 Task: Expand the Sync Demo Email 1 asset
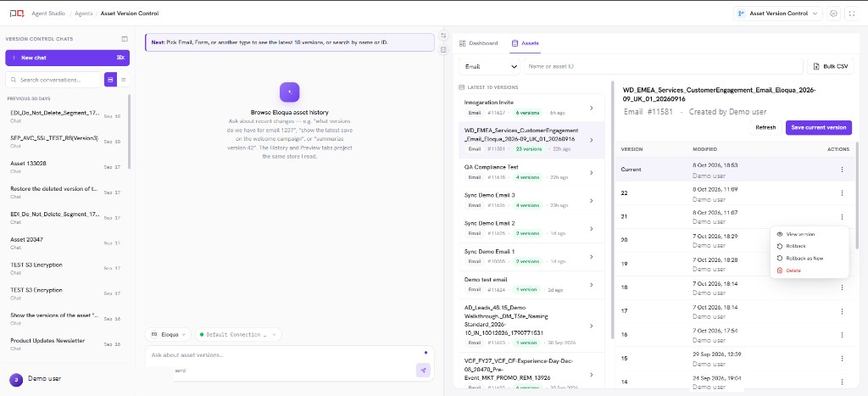591,257
